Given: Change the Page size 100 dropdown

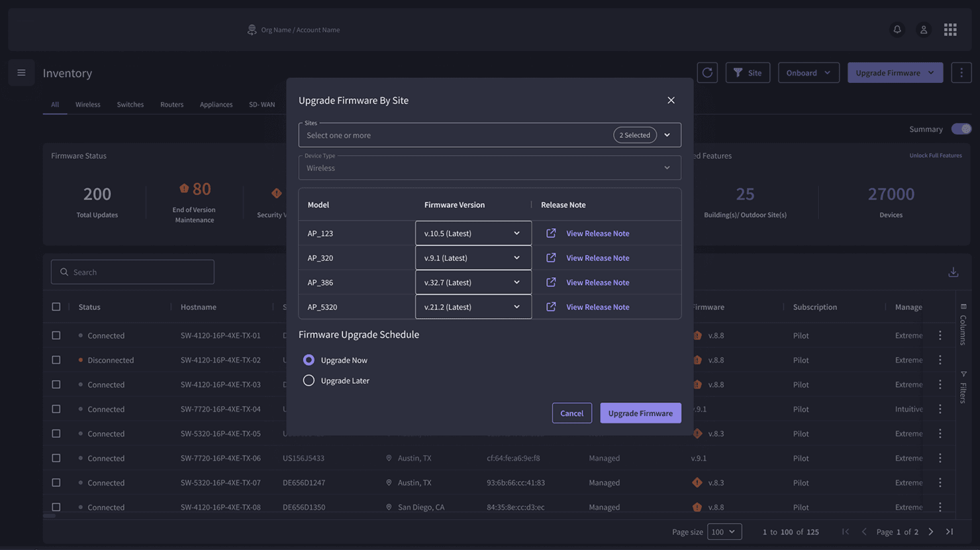Looking at the screenshot, I should (x=724, y=531).
